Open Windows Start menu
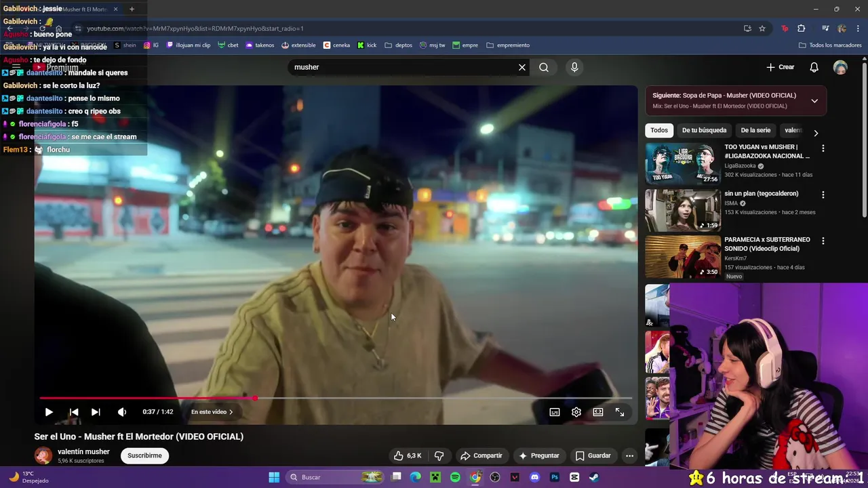Screen dimensions: 868x488 (274, 477)
